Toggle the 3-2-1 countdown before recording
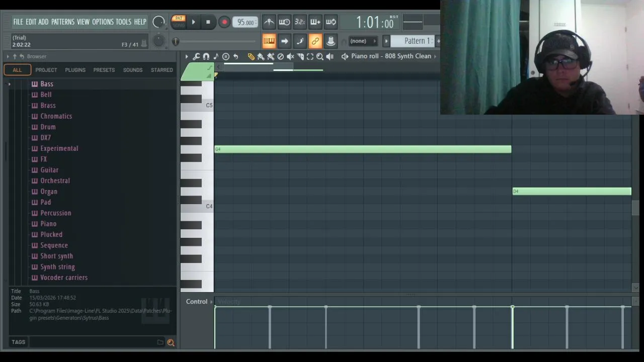This screenshot has height=362, width=644. [x=300, y=22]
